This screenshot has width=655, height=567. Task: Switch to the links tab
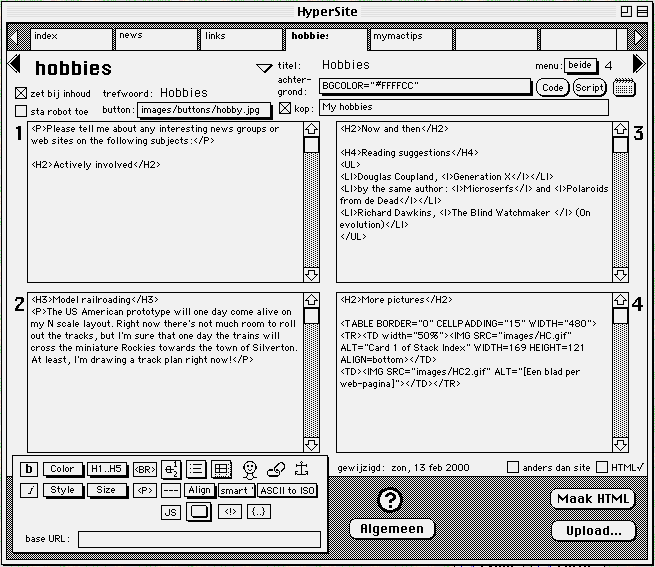click(x=242, y=39)
